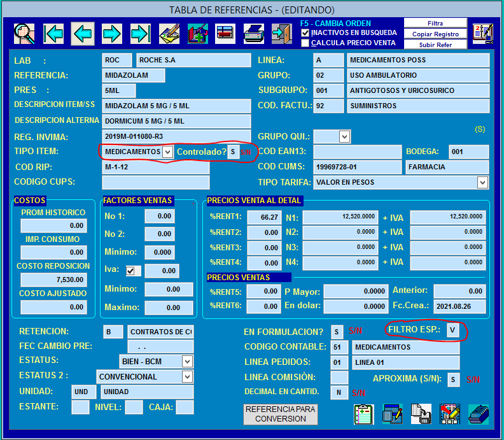Image resolution: width=504 pixels, height=440 pixels.
Task: Click the EN FORMULACION? field
Action: [x=337, y=332]
